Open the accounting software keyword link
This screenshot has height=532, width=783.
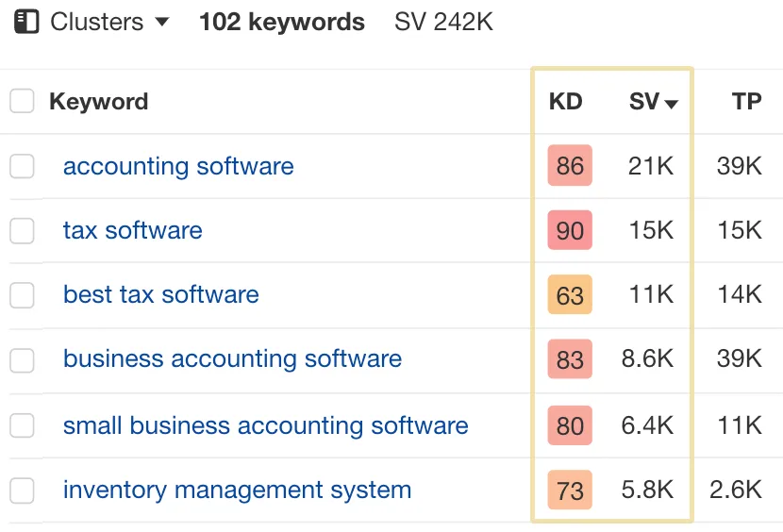point(178,166)
